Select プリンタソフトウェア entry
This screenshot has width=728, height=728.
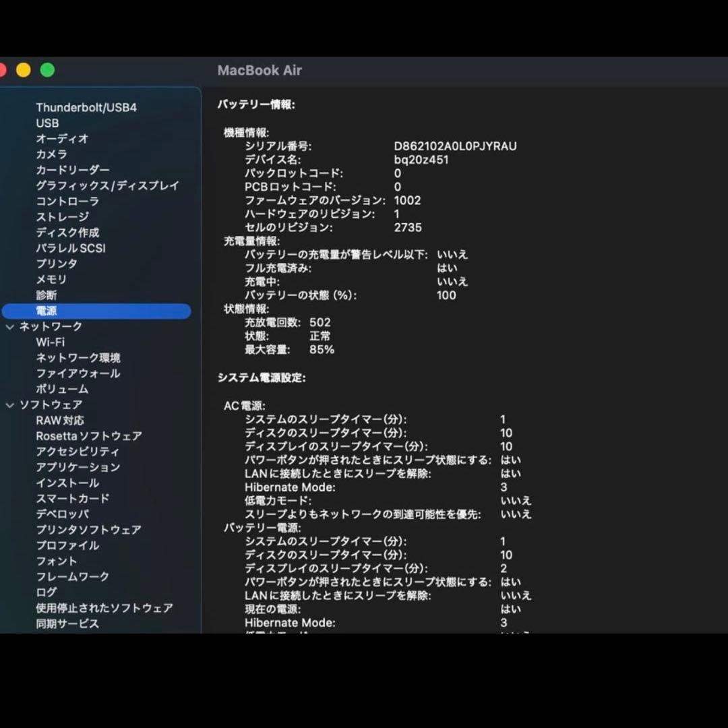coord(89,530)
